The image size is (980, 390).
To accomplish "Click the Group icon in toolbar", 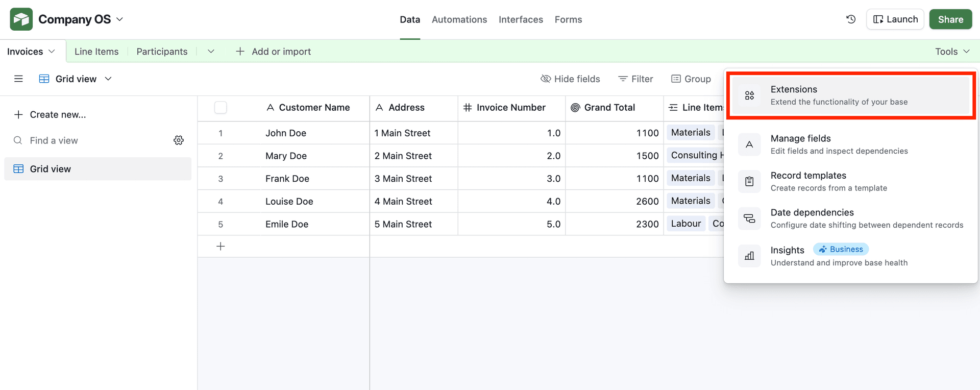I will pyautogui.click(x=676, y=79).
